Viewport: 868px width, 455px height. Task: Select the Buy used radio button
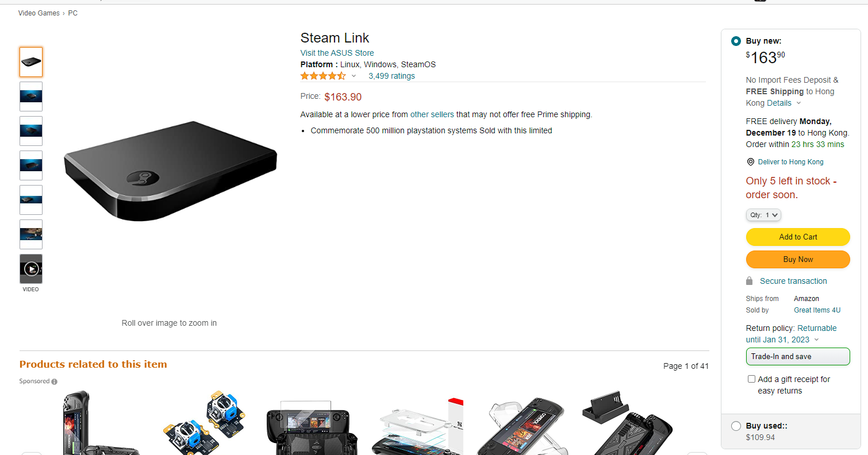[x=736, y=426]
